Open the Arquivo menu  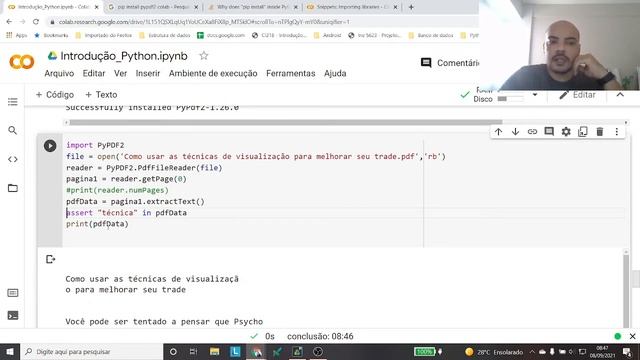click(59, 73)
